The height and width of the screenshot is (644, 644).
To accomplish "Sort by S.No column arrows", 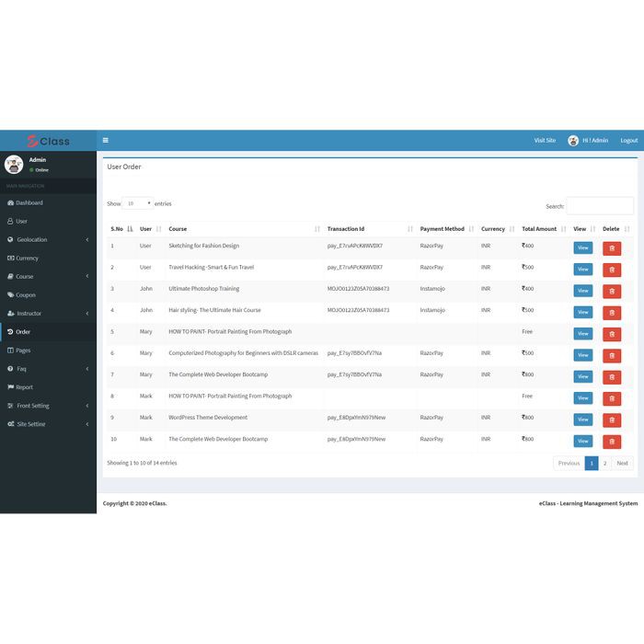I will (x=130, y=229).
